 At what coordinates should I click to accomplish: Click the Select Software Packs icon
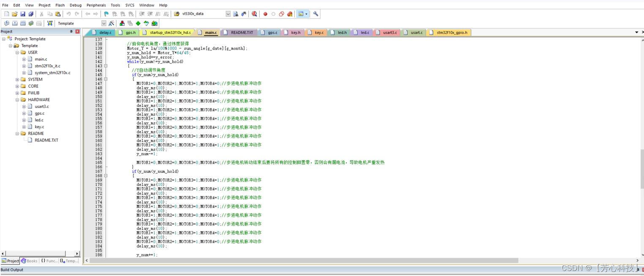click(146, 23)
